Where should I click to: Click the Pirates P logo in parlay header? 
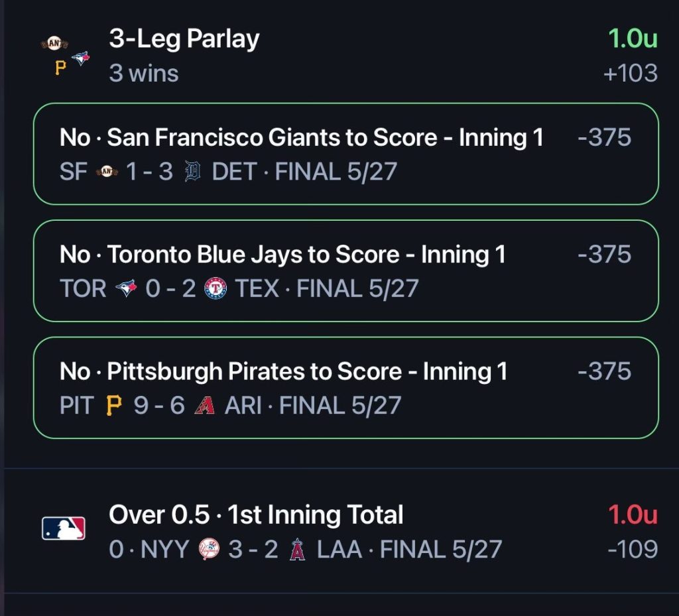(x=61, y=68)
